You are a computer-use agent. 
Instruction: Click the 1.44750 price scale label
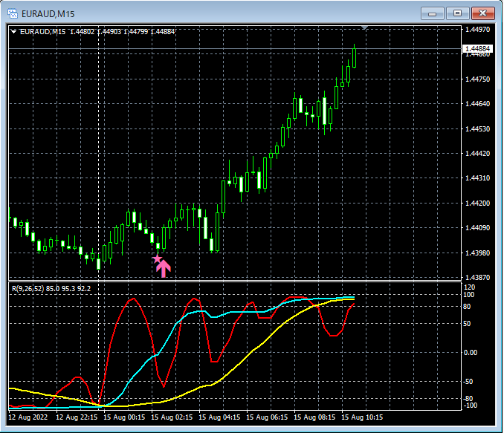click(x=478, y=79)
